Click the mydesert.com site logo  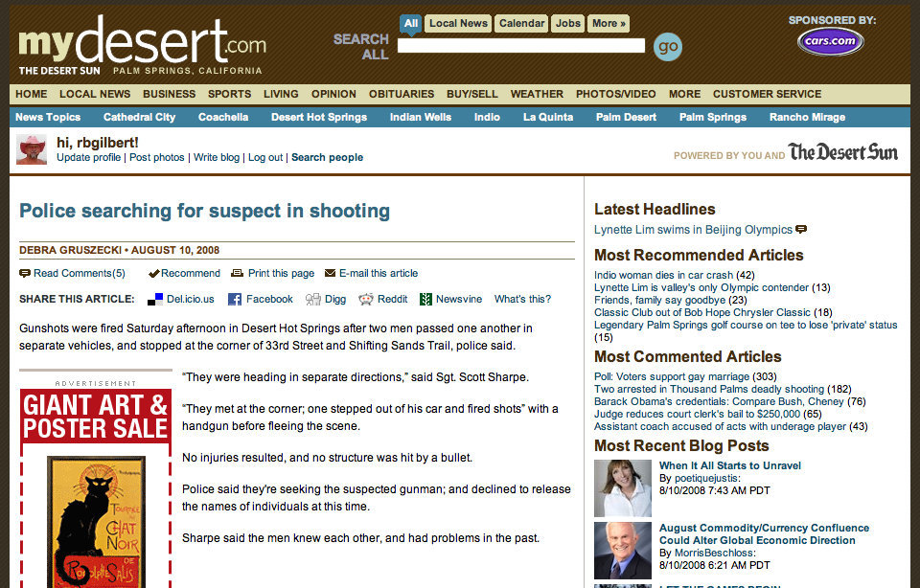tap(142, 45)
